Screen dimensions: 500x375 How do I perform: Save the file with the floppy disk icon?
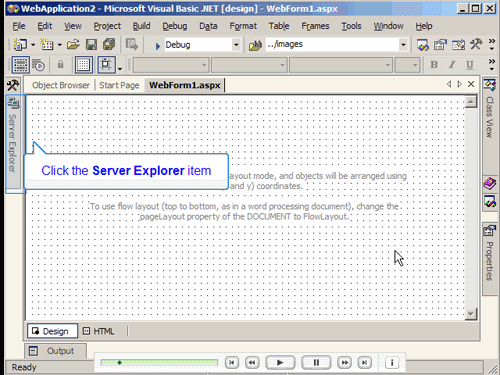[91, 44]
